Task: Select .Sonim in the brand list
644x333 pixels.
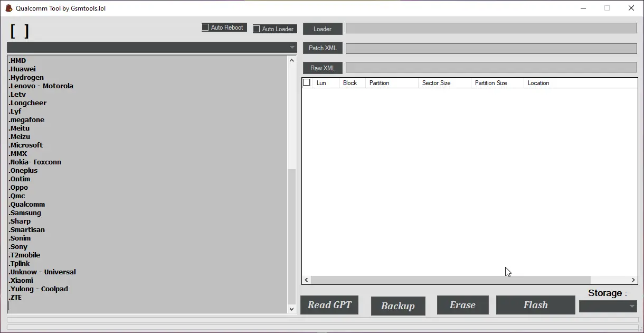Action: pos(20,238)
